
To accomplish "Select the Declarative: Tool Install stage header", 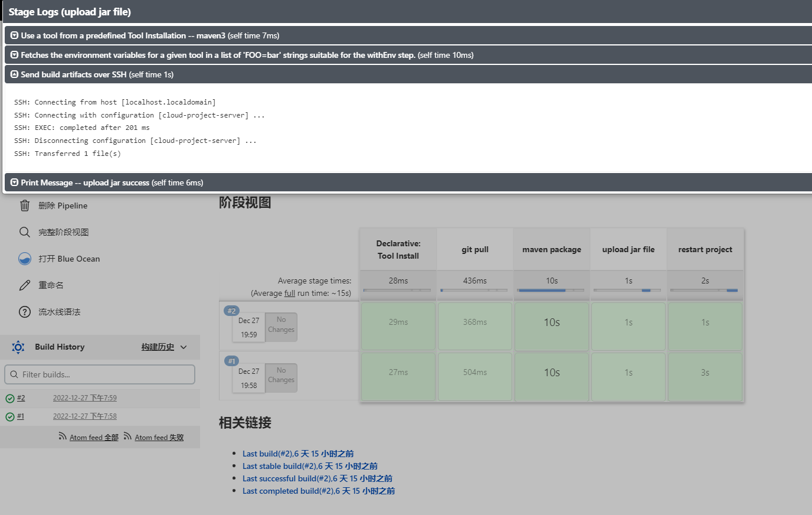I will coord(398,249).
